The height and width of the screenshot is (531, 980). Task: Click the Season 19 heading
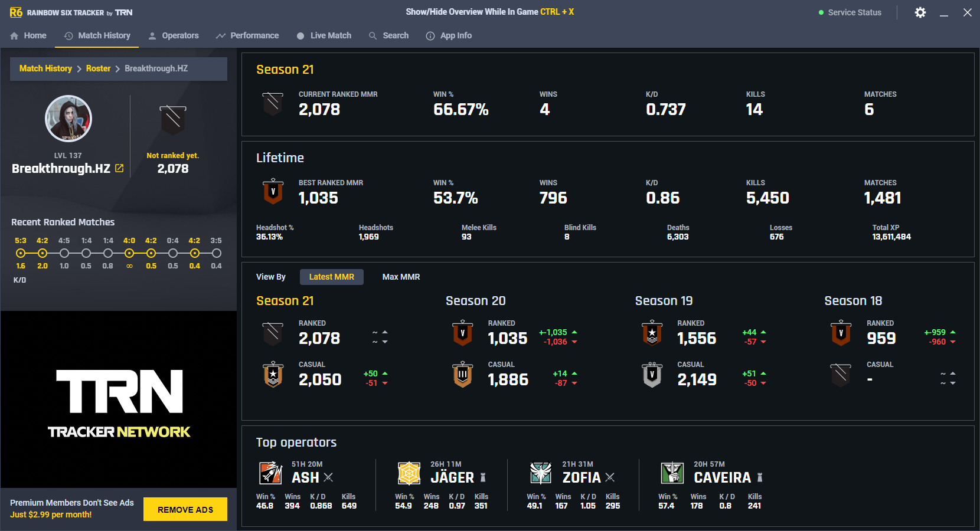664,301
